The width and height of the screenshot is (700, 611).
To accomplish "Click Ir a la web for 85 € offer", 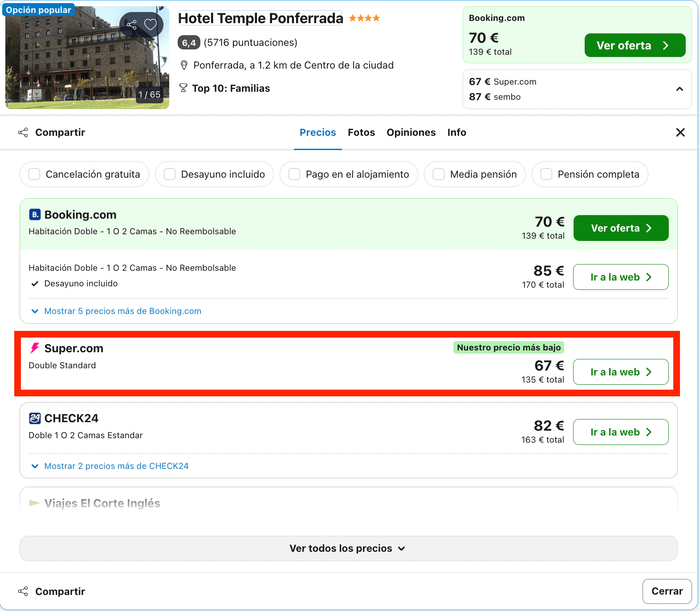I will pyautogui.click(x=621, y=277).
